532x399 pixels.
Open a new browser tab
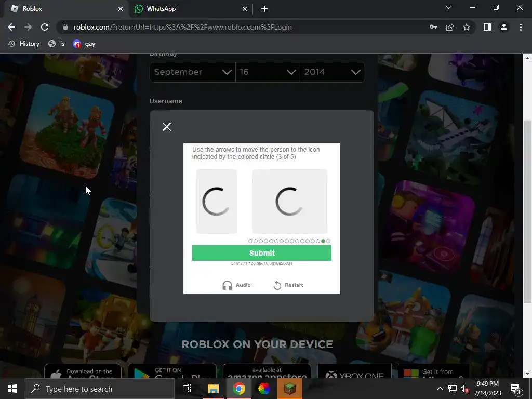tap(264, 9)
